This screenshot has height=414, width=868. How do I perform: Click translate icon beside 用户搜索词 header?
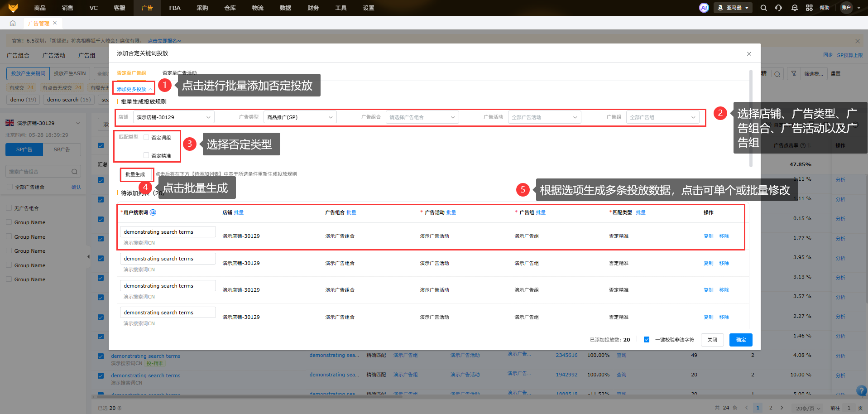tap(153, 212)
